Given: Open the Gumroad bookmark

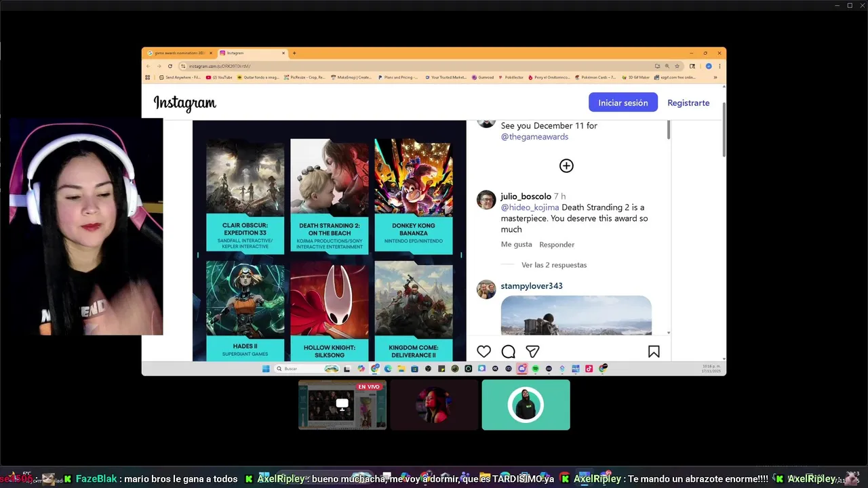Looking at the screenshot, I should click(x=483, y=77).
